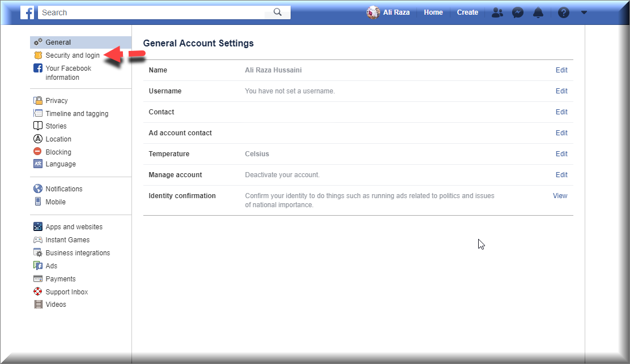Open the Notifications bell icon

coord(538,12)
